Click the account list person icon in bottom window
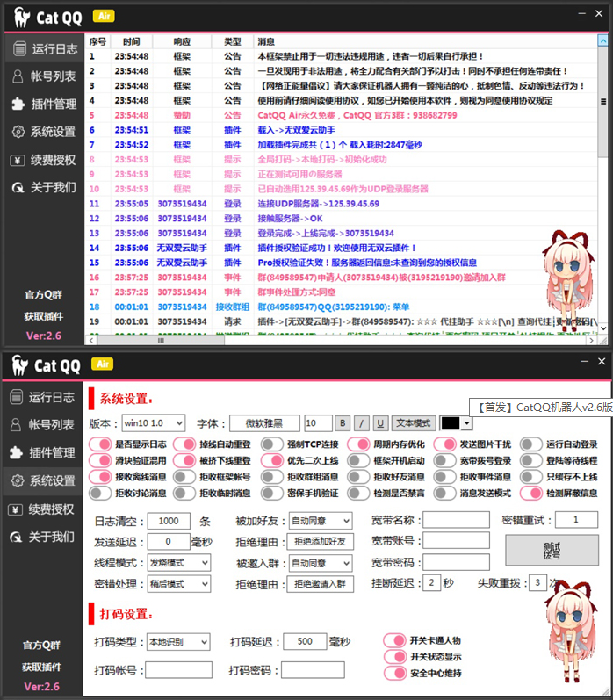The image size is (613, 700). (16, 424)
